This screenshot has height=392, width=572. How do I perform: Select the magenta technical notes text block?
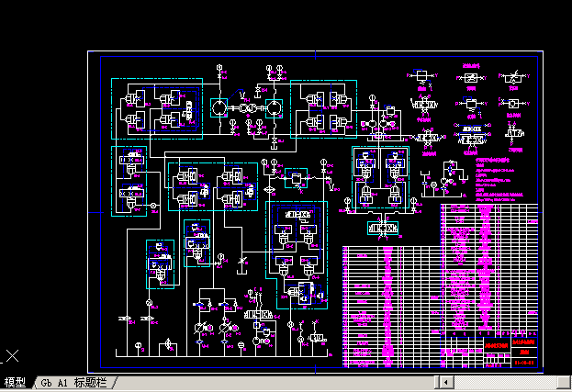(499, 177)
